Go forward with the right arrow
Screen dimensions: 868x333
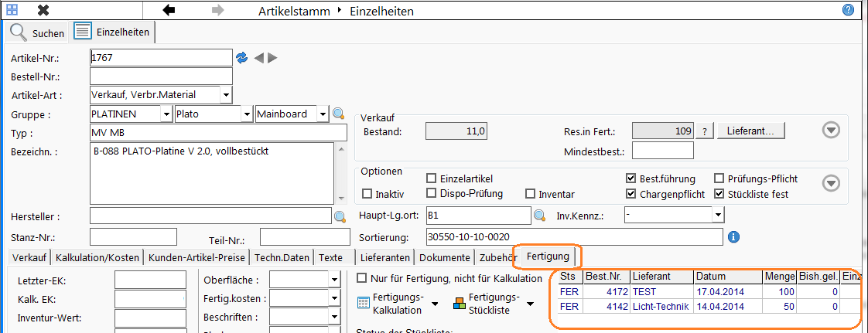pos(217,10)
